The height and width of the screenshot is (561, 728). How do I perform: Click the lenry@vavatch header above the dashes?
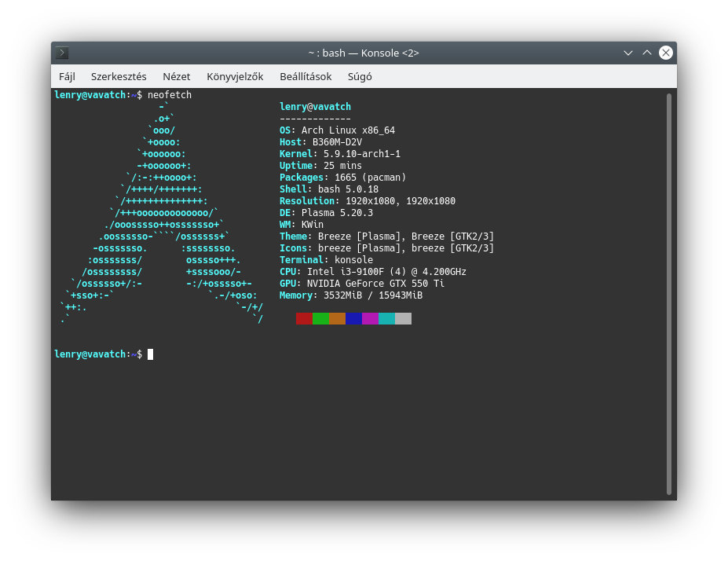coord(315,107)
